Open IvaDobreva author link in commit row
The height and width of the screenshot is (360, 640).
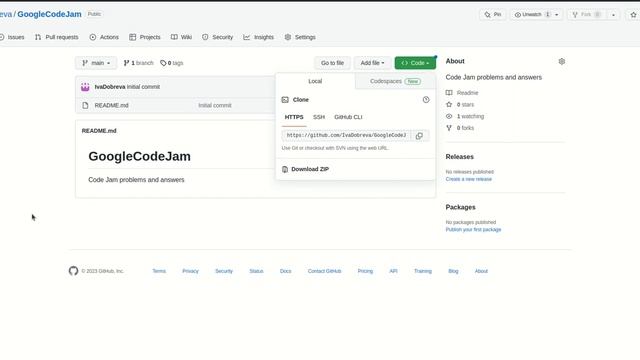110,87
